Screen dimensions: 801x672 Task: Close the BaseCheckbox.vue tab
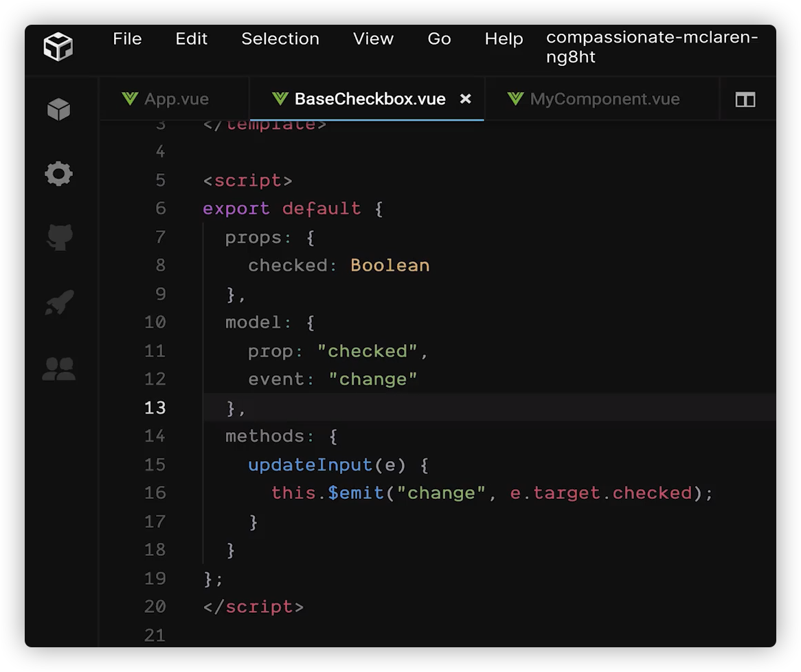[465, 99]
